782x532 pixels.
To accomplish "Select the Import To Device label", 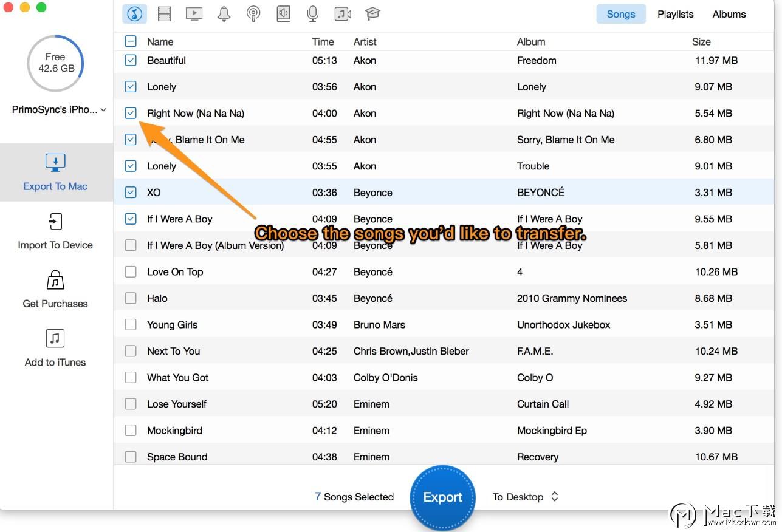I will 55,245.
